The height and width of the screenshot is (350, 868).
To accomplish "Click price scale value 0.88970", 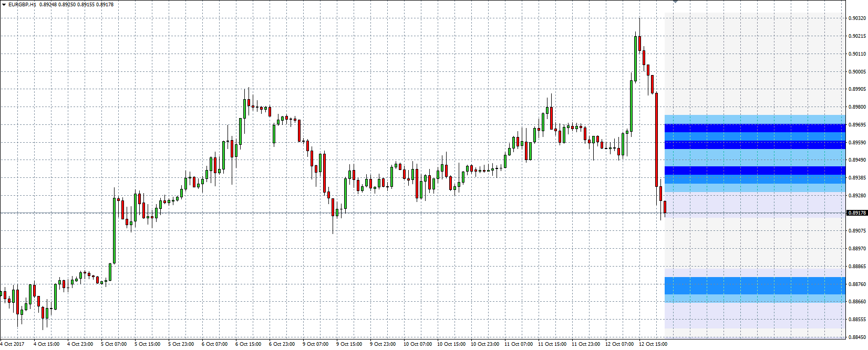I will click(857, 249).
